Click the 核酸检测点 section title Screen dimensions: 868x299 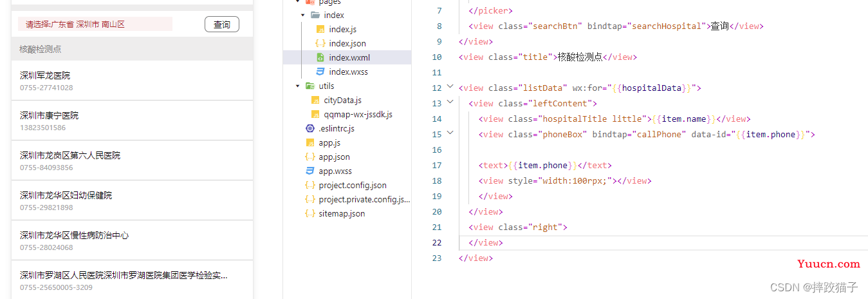click(x=40, y=49)
